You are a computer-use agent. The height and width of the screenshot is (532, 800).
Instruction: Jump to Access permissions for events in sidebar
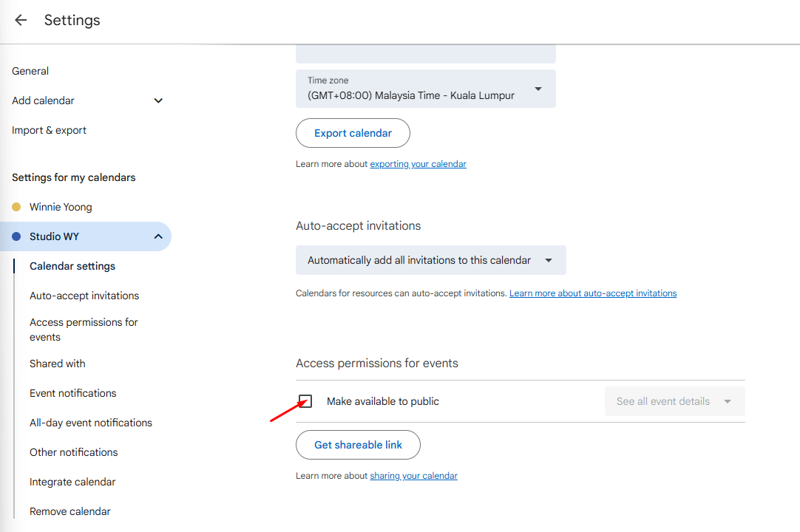point(84,330)
